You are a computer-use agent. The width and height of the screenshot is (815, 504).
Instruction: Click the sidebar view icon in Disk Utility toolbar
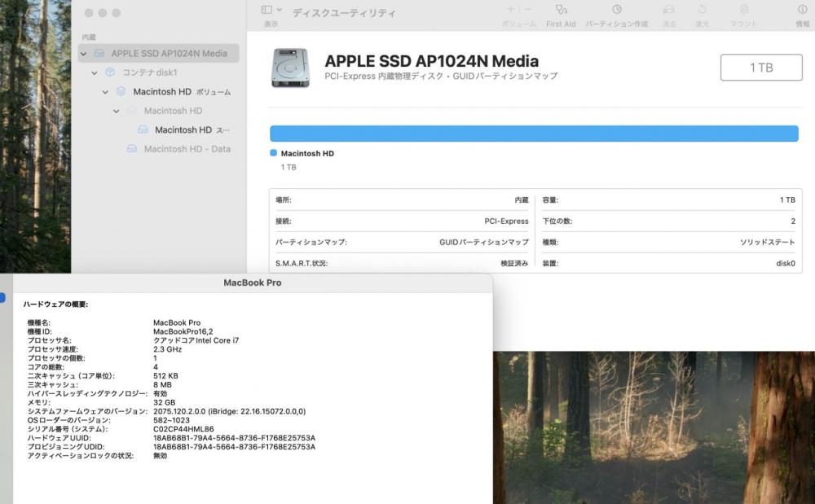[267, 10]
